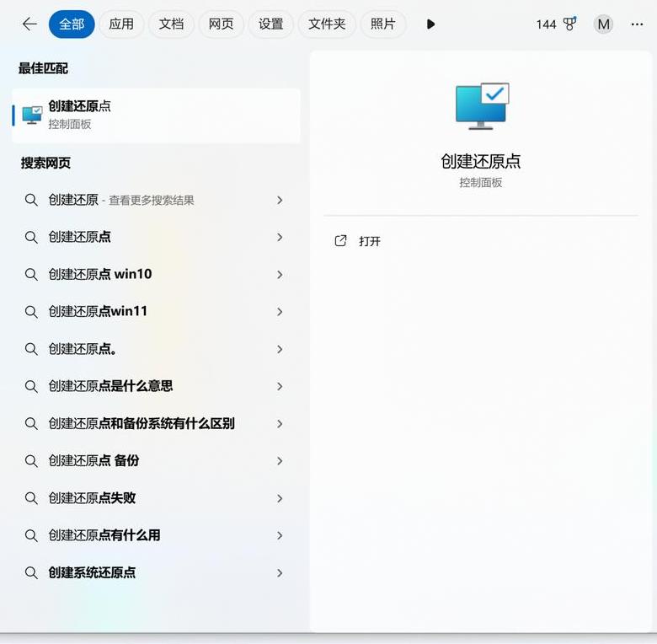Click the search icon beside 创建还原点是什么意思

click(31, 386)
